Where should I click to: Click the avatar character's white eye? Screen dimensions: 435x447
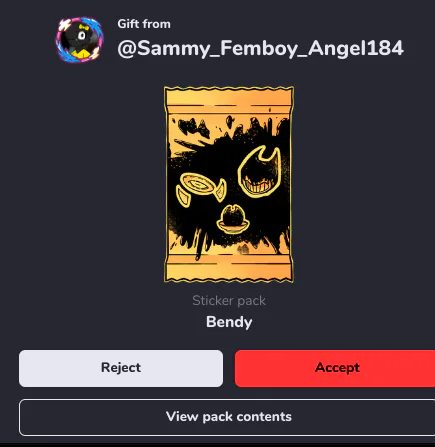tap(82, 36)
